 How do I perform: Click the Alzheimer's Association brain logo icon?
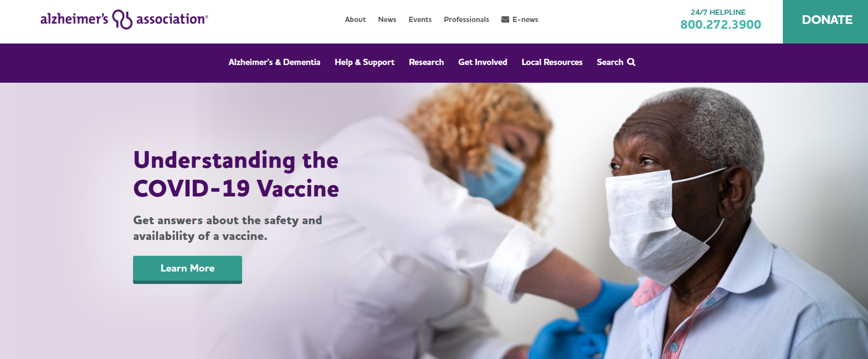pyautogui.click(x=122, y=19)
